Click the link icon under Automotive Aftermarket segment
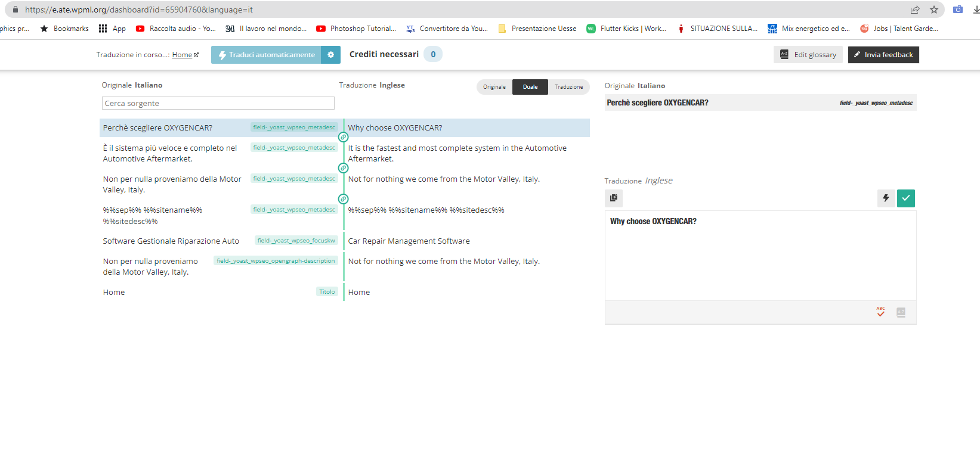 [x=343, y=168]
